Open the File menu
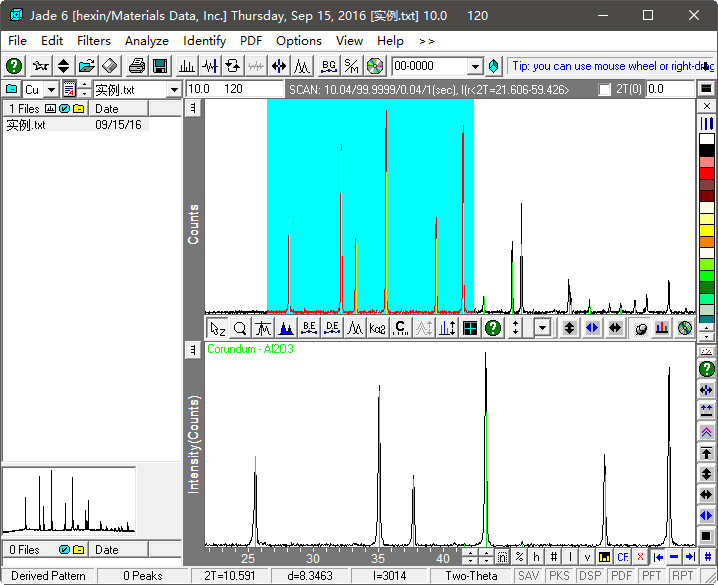The image size is (718, 585). coord(17,41)
